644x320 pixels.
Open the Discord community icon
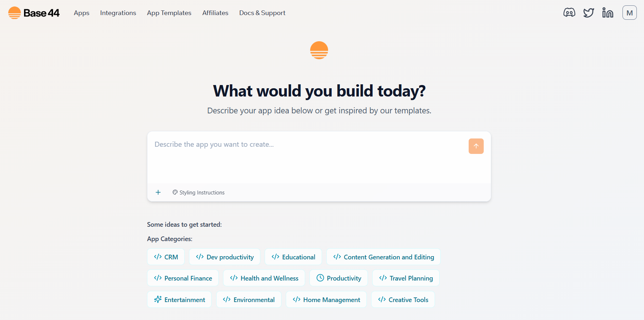click(569, 13)
